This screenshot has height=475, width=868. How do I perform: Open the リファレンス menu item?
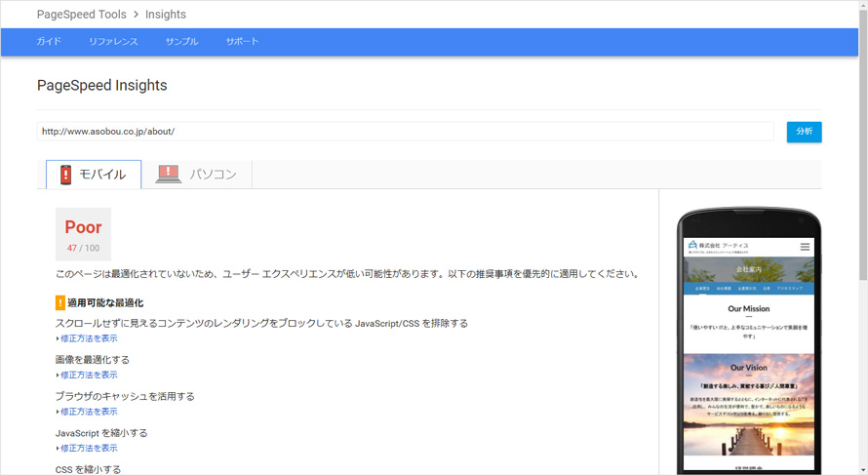[x=113, y=42]
